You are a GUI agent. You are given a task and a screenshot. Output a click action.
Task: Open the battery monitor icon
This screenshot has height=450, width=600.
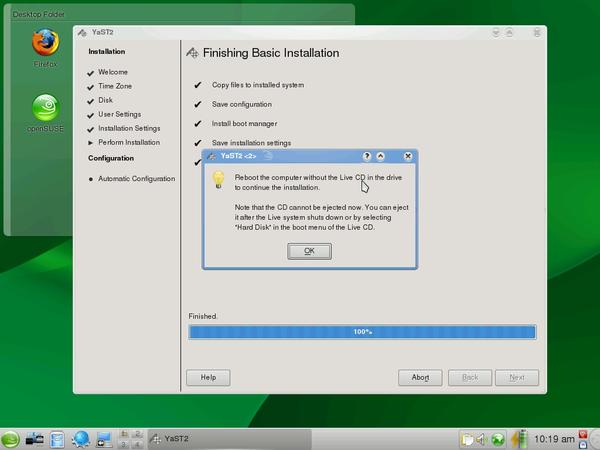(520, 439)
